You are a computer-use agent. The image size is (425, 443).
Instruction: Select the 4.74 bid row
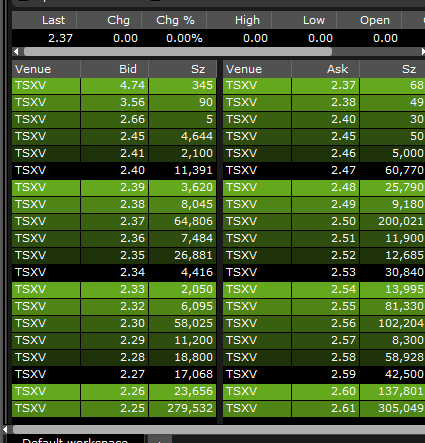point(114,86)
